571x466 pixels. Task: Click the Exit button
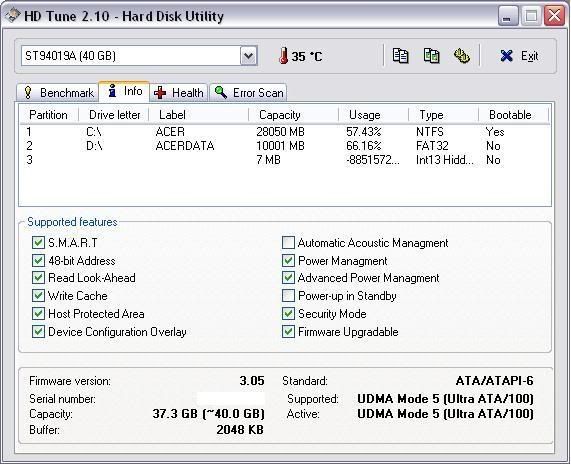click(x=519, y=56)
